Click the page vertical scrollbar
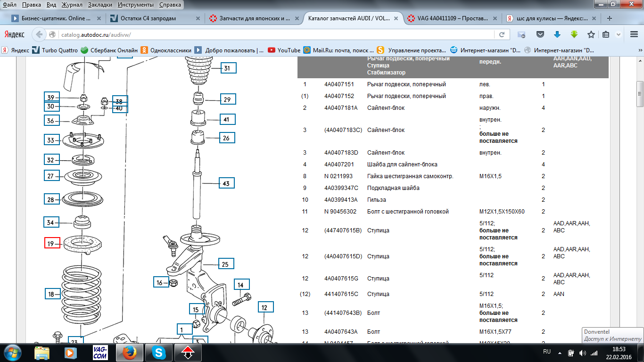This screenshot has height=362, width=644. coord(640,94)
